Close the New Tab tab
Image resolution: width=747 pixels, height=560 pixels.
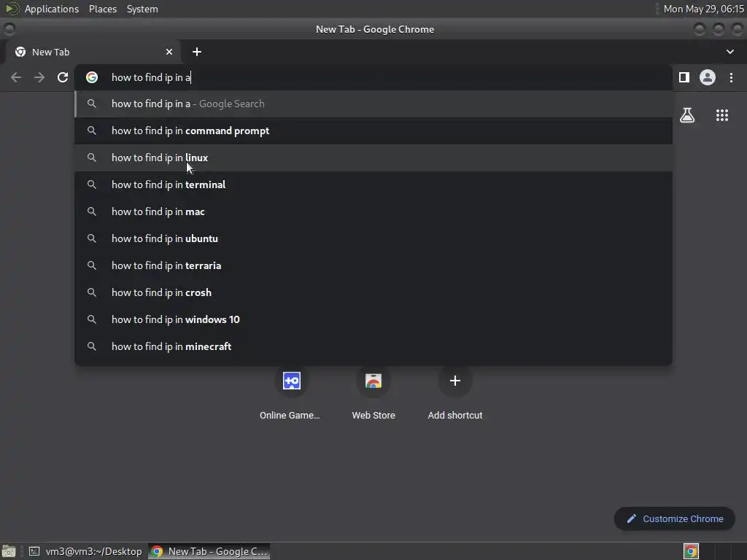pos(169,52)
